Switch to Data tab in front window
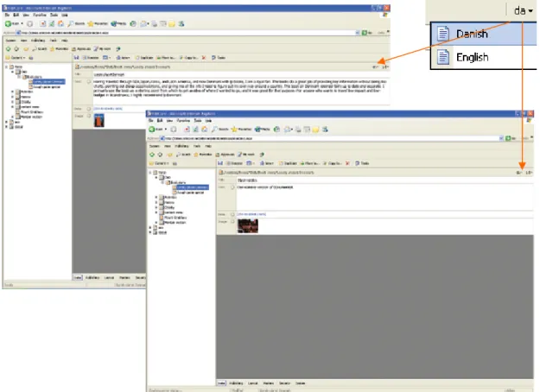 pos(221,383)
